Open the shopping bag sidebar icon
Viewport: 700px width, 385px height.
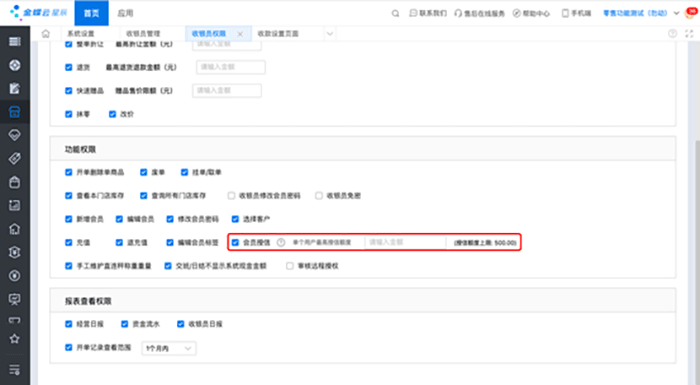(14, 182)
